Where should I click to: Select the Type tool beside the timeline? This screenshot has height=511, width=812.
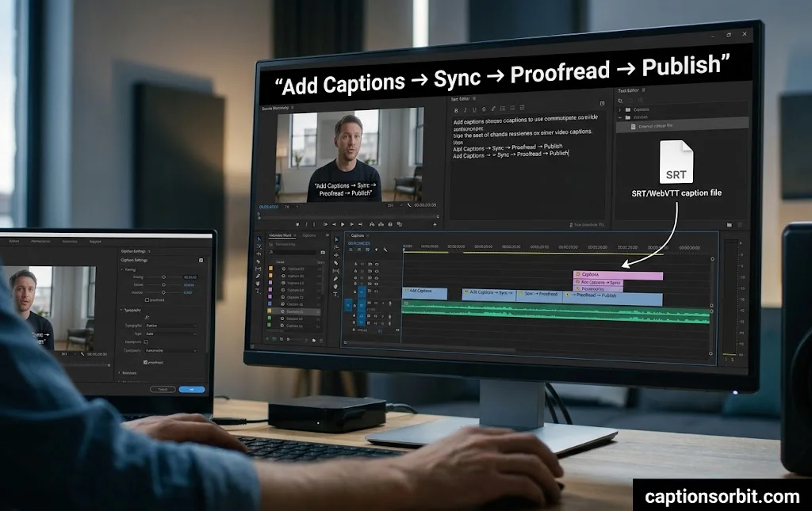(x=336, y=294)
